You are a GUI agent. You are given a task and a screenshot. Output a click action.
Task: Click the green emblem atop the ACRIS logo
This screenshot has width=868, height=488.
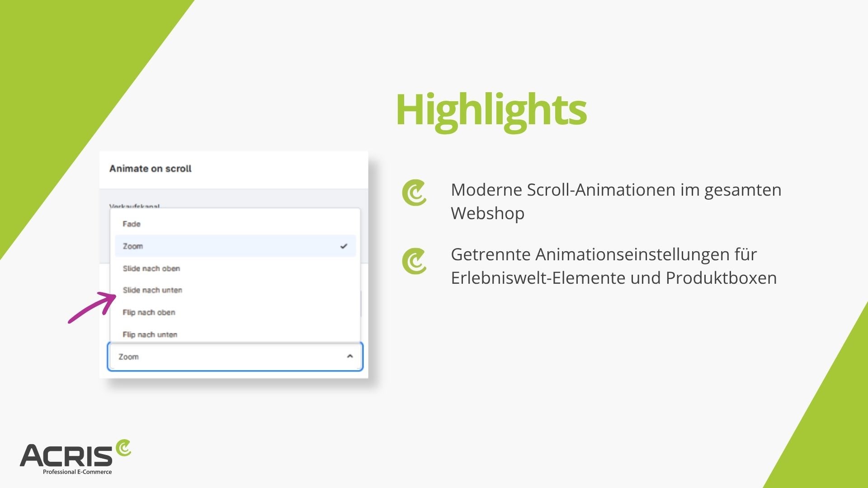(x=123, y=448)
